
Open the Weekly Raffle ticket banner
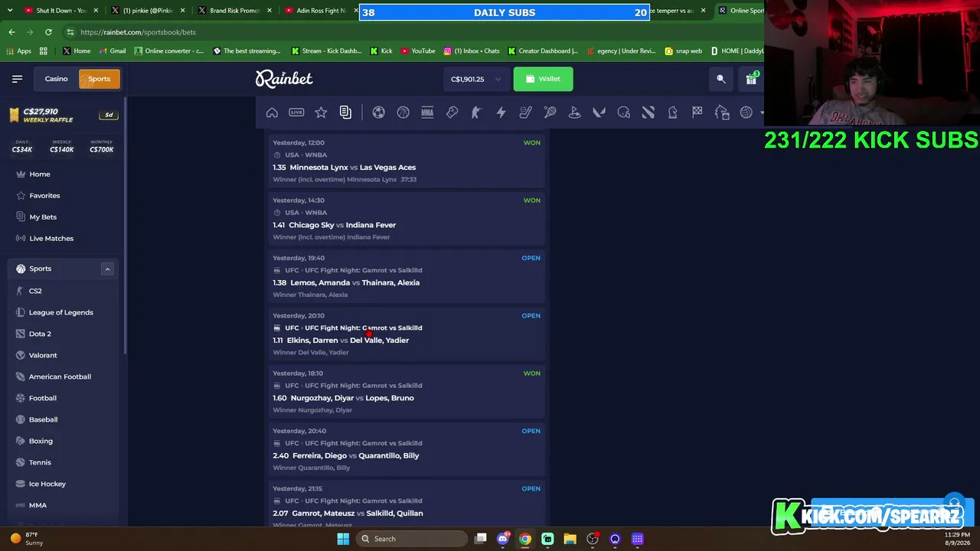[62, 115]
